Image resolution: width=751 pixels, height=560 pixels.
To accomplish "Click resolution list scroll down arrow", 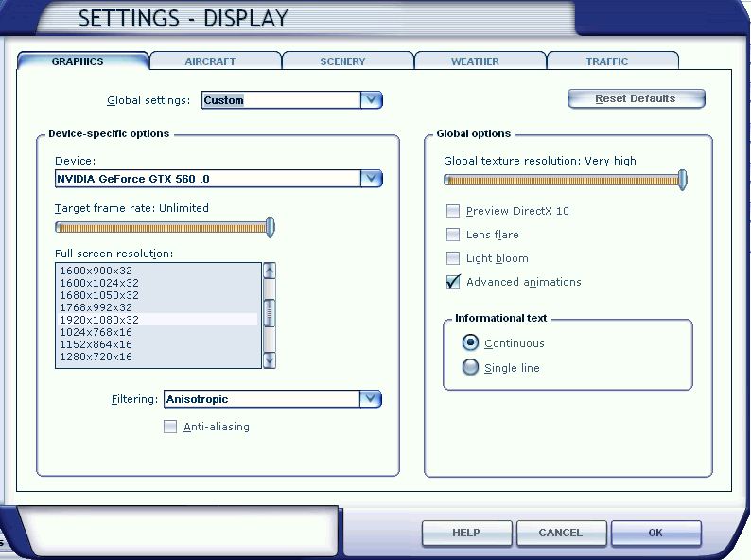I will pos(270,359).
